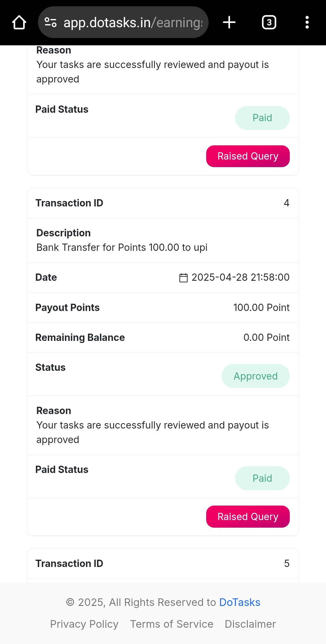This screenshot has width=326, height=644.
Task: Tap the browser home icon
Action: 19,22
